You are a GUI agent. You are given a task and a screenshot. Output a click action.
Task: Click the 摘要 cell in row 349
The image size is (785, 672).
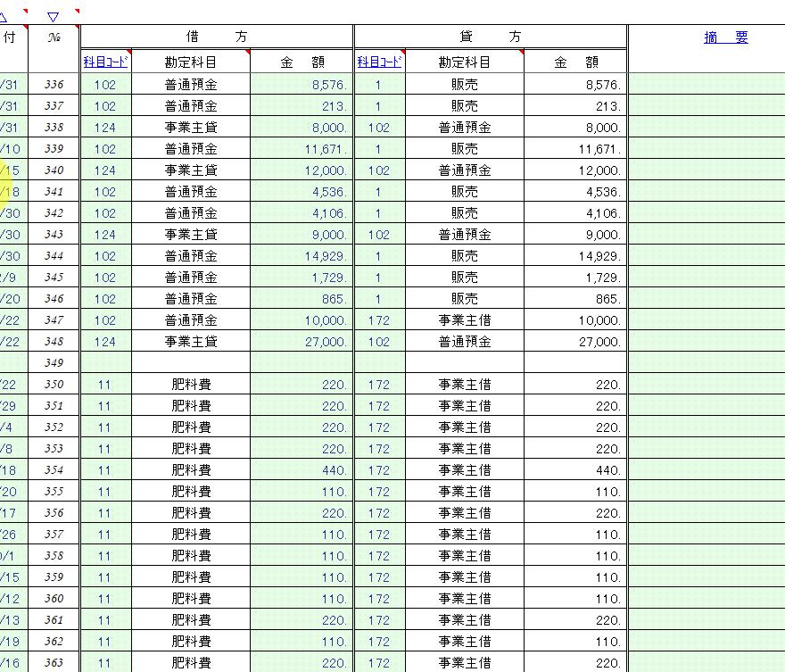(x=706, y=363)
